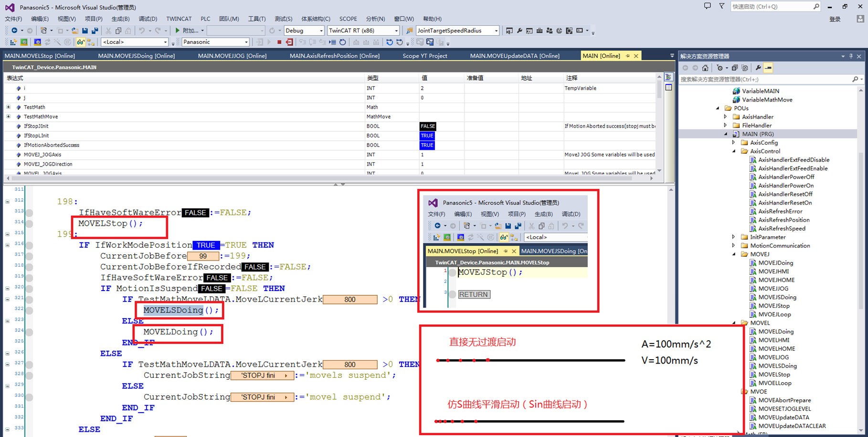
Task: Toggle auto-hide pin of Solution Explorer panel
Action: click(851, 56)
